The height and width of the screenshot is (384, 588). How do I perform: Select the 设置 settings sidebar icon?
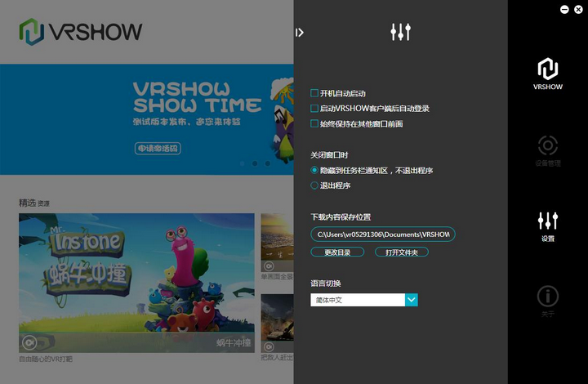pyautogui.click(x=548, y=226)
